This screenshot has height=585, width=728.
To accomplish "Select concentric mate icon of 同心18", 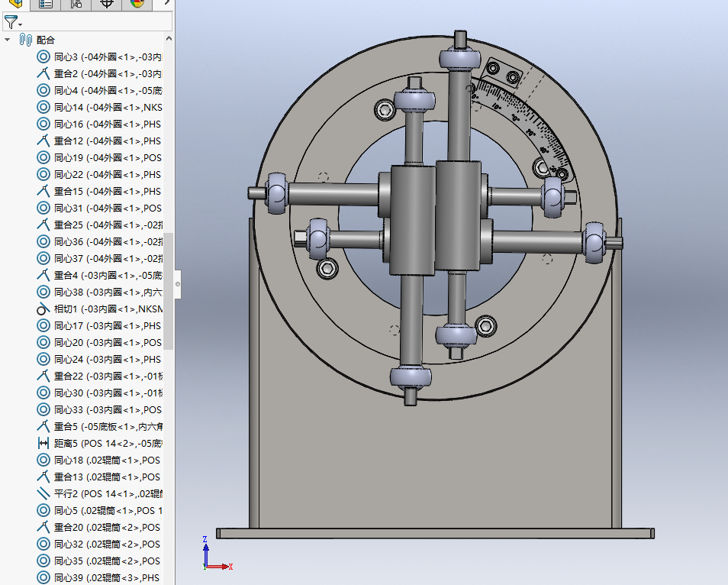I will 43,460.
